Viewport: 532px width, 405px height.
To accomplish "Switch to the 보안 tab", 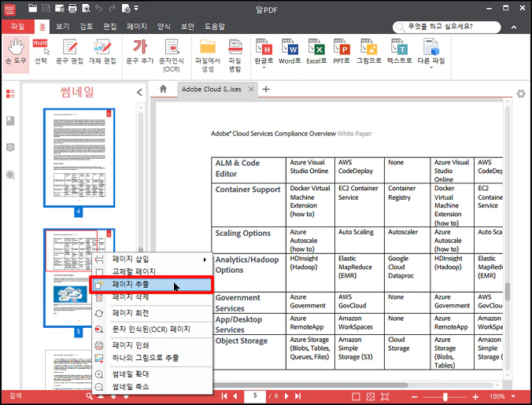I will click(187, 27).
